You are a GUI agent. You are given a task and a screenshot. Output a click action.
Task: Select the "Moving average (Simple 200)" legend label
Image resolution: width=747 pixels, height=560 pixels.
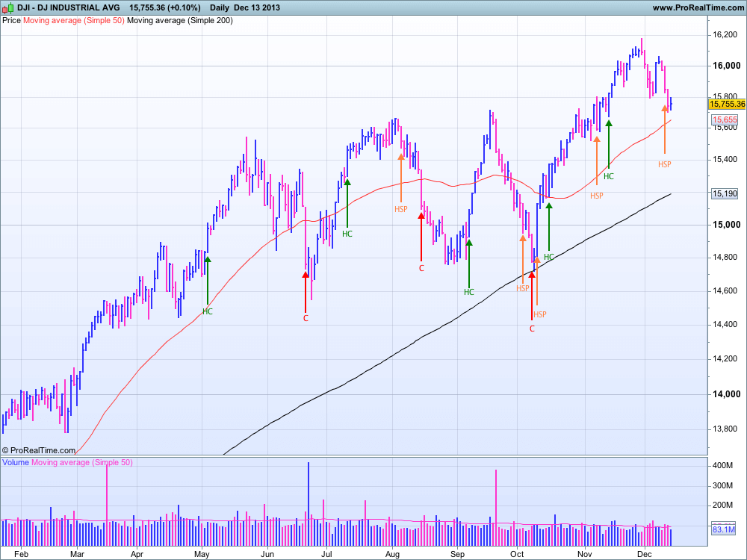click(180, 20)
